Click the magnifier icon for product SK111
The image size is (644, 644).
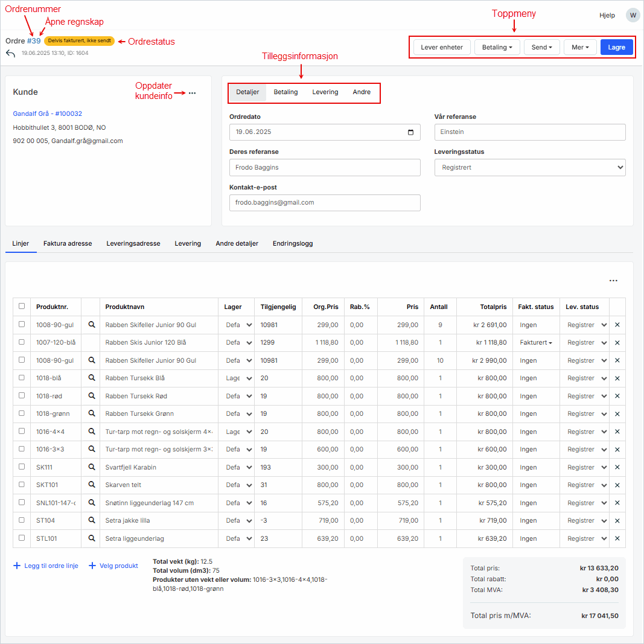pyautogui.click(x=92, y=467)
